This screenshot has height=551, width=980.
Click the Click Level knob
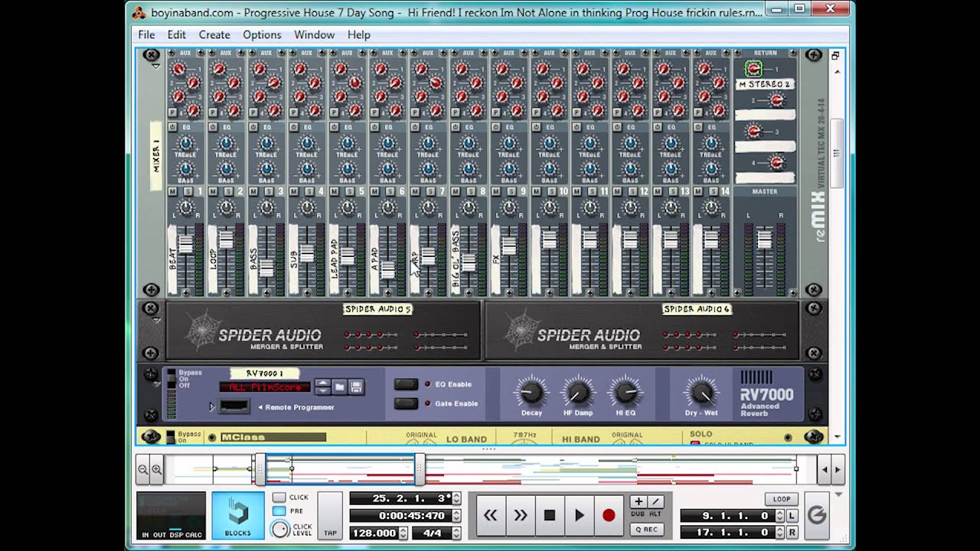[280, 528]
